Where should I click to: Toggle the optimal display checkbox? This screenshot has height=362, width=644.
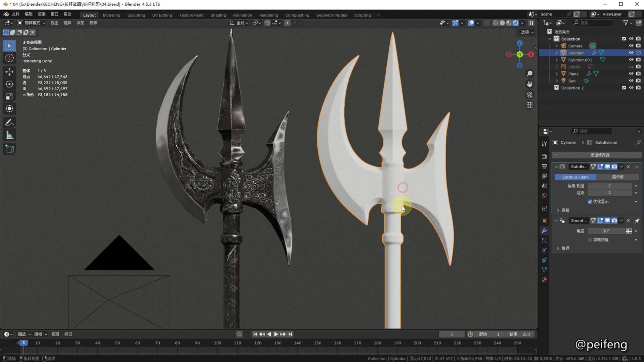(x=590, y=202)
